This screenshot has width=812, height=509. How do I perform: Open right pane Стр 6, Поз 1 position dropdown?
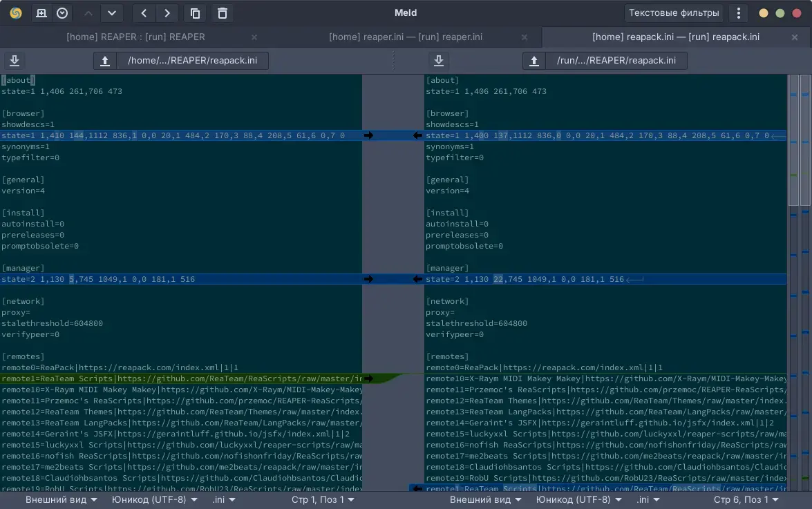click(746, 499)
